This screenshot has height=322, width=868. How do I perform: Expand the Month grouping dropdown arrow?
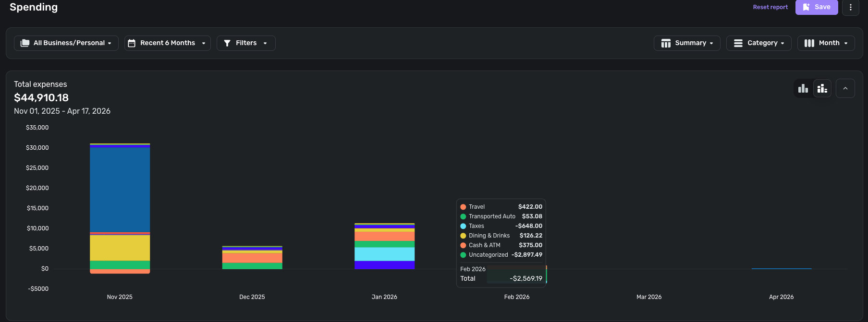846,43
